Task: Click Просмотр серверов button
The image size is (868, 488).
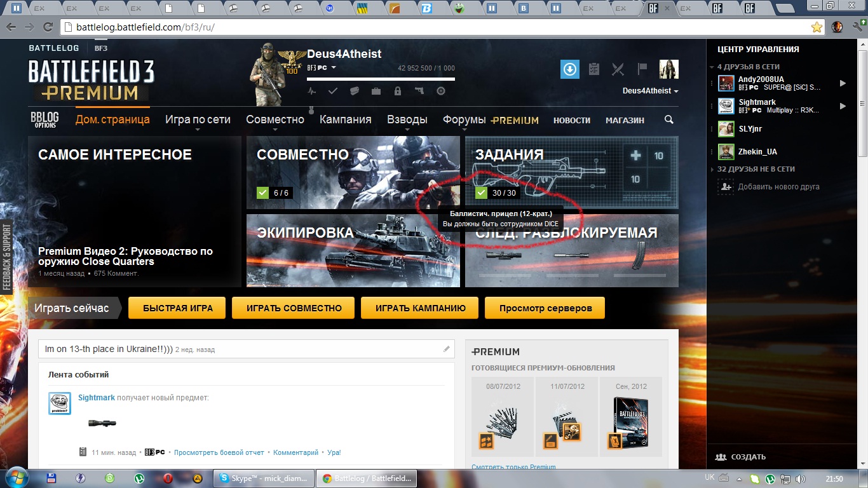Action: point(545,308)
